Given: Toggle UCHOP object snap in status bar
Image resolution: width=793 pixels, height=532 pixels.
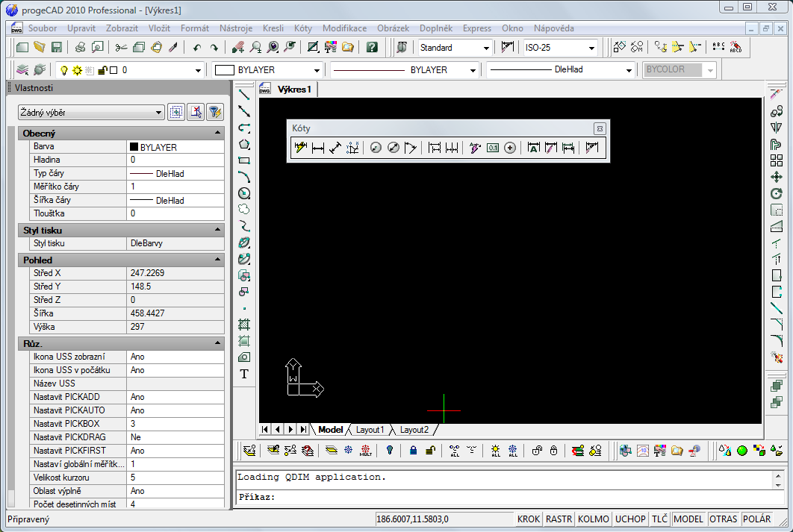Looking at the screenshot, I should point(630,519).
